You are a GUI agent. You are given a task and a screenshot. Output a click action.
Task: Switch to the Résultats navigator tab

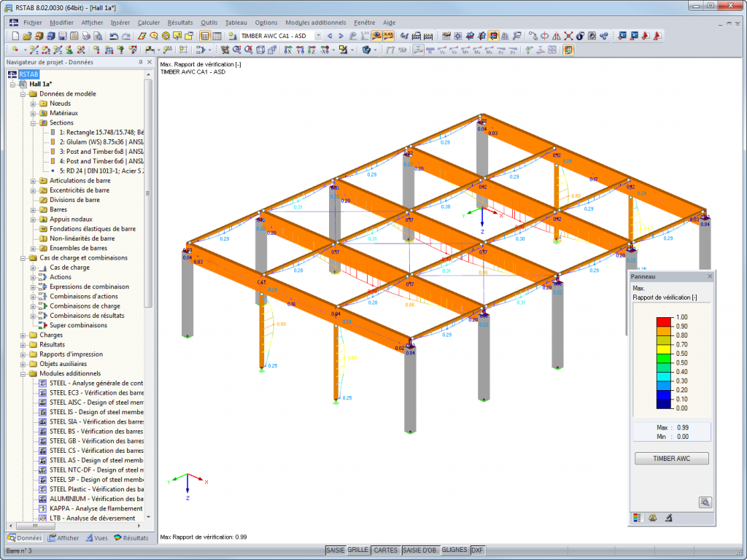pyautogui.click(x=131, y=538)
